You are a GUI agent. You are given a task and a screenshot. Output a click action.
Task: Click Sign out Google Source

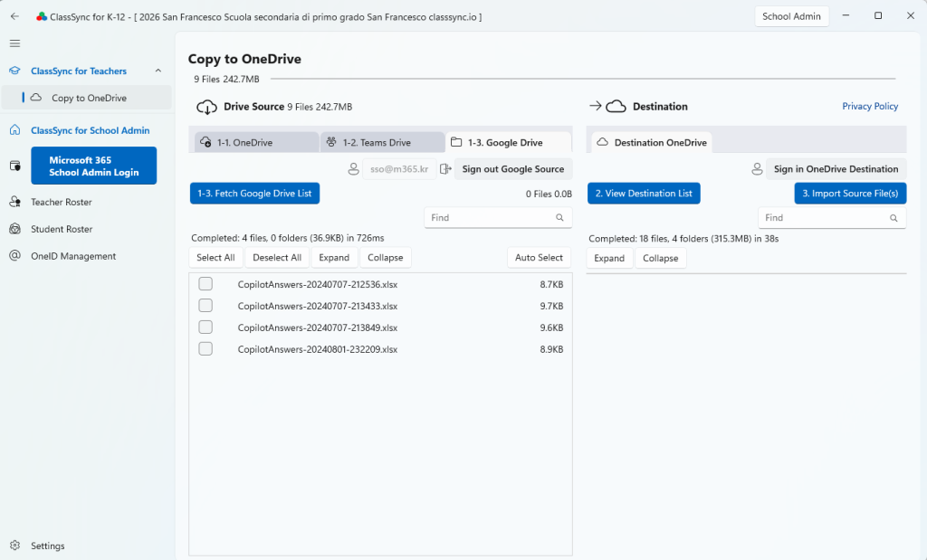coord(512,169)
